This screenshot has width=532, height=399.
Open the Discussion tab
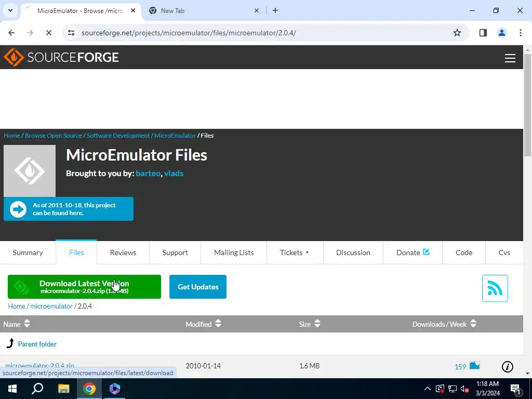click(353, 252)
